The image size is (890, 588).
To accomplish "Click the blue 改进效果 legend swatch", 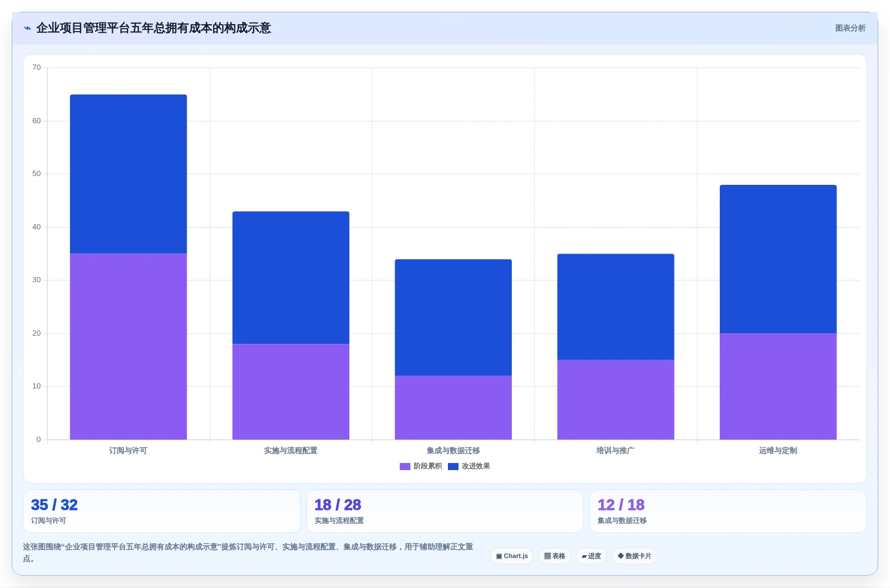I will click(453, 467).
